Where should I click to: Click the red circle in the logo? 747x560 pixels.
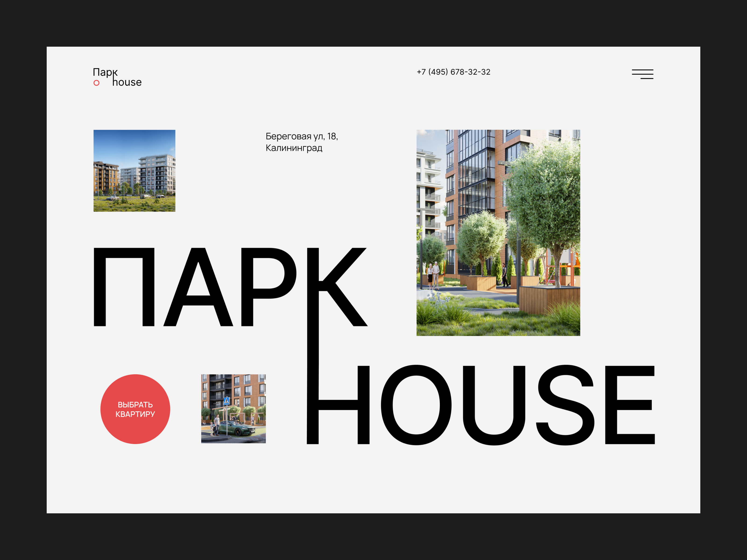coord(97,83)
